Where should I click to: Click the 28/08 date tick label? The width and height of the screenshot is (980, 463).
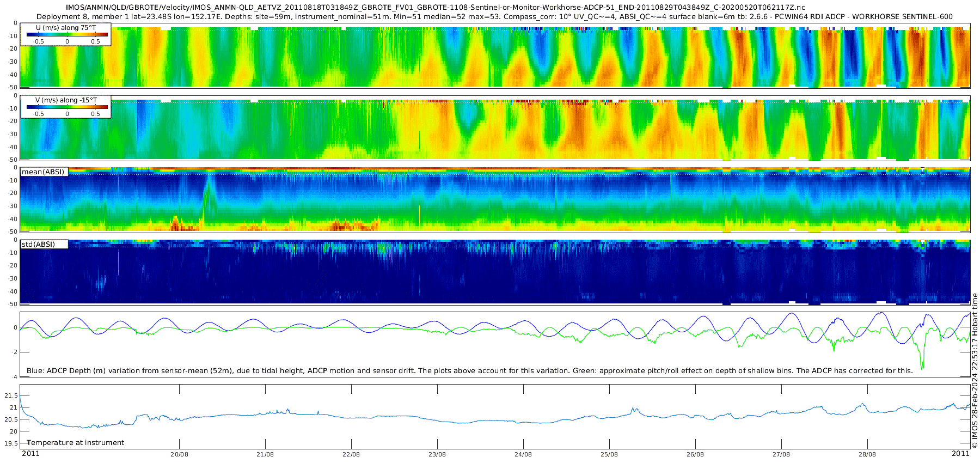867,454
